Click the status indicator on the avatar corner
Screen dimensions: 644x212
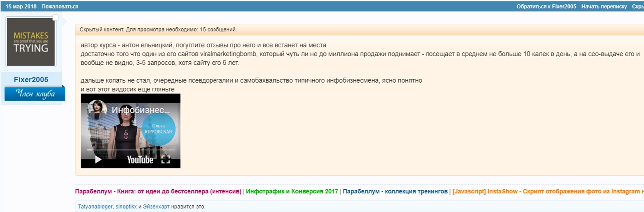[55, 18]
